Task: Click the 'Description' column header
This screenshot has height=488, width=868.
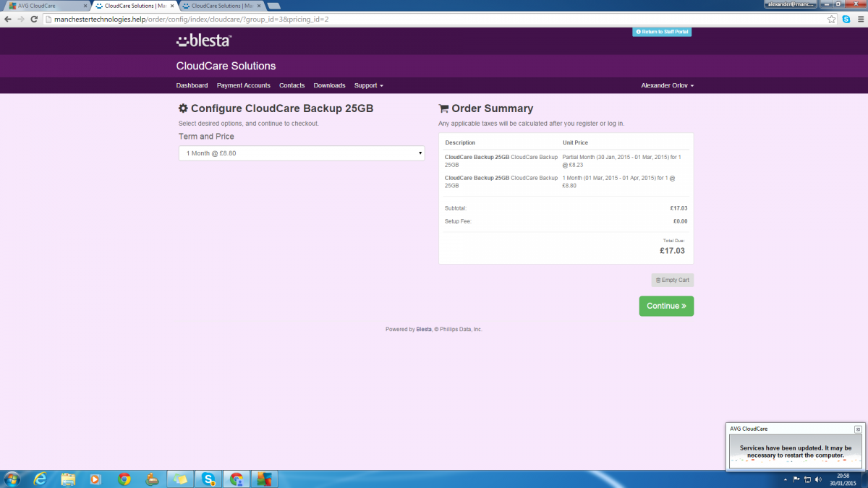Action: click(460, 142)
